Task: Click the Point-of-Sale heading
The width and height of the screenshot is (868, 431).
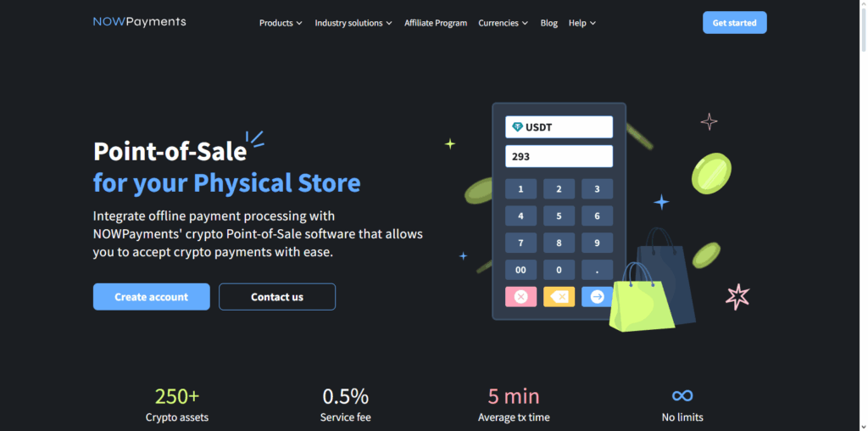Action: (170, 151)
